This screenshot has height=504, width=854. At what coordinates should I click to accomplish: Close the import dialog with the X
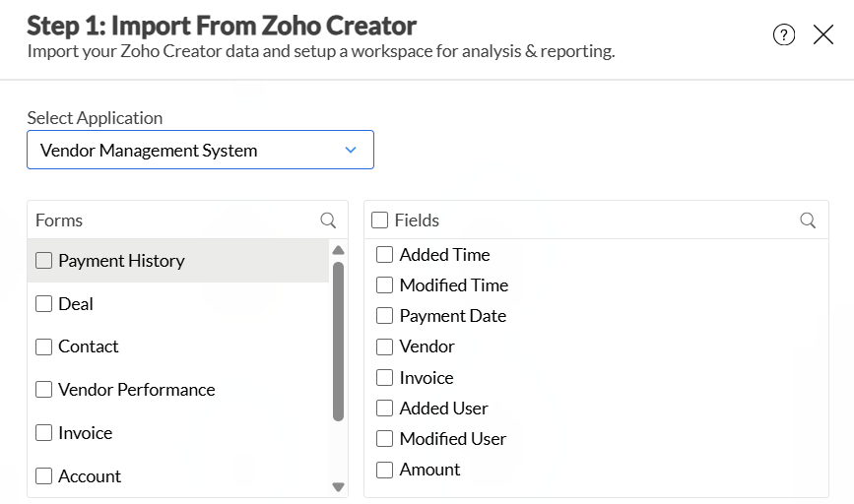[x=822, y=34]
